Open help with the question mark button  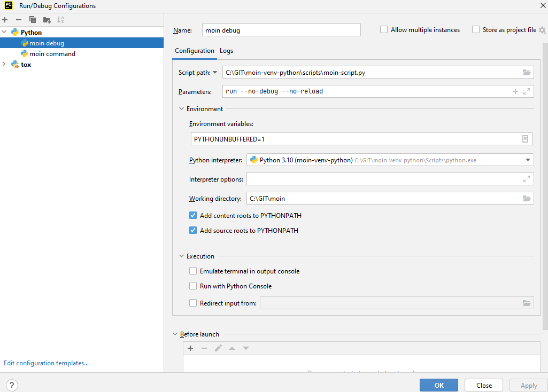point(12,385)
